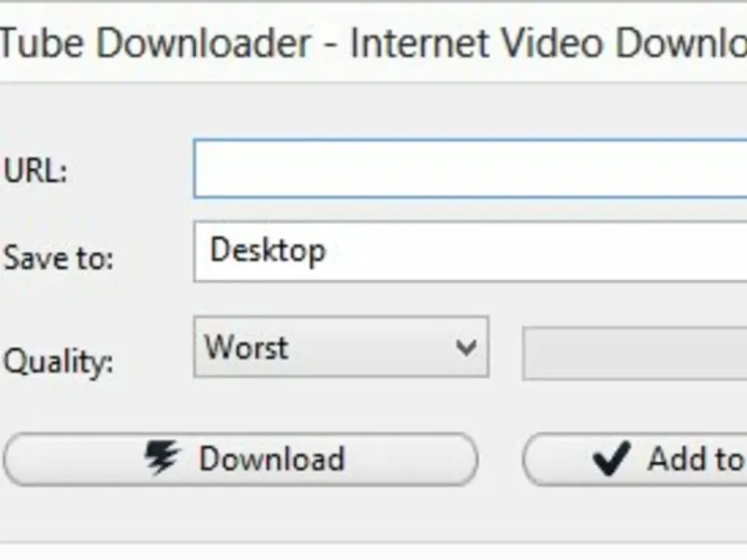Click the lightning bolt icon on Download
This screenshot has height=560, width=747.
tap(162, 458)
